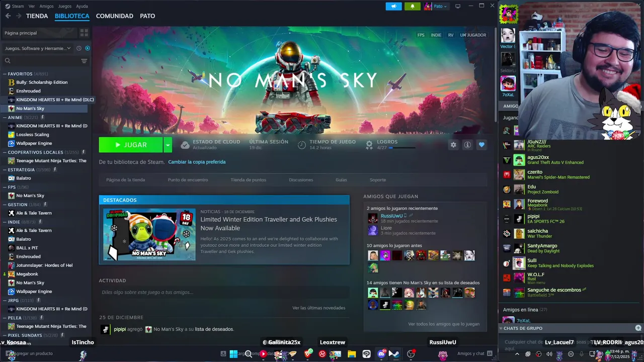Image resolution: width=644 pixels, height=362 pixels.
Task: Open the Juegos menu
Action: pyautogui.click(x=65, y=6)
